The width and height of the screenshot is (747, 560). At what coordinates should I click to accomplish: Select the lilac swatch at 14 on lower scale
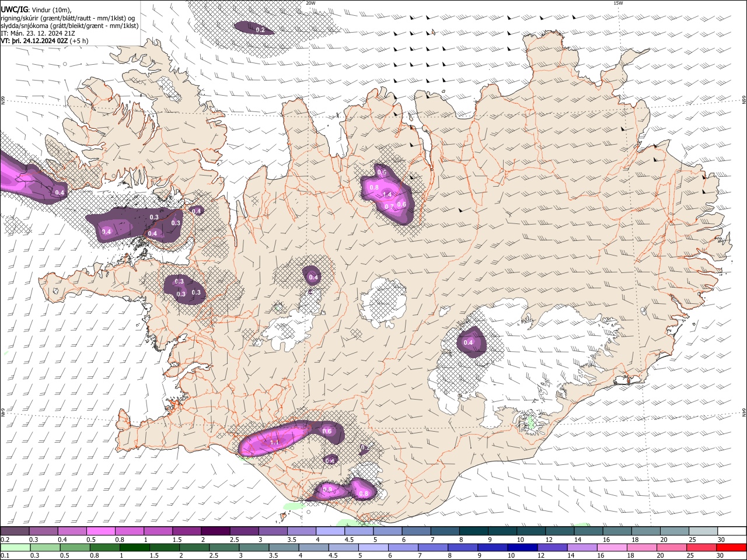(582, 548)
